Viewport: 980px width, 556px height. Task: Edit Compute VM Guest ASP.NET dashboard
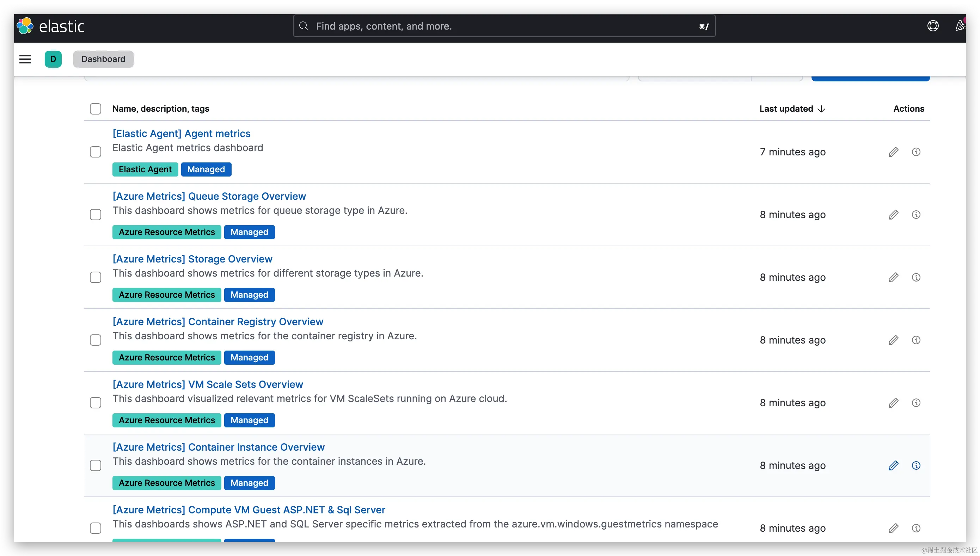point(893,528)
